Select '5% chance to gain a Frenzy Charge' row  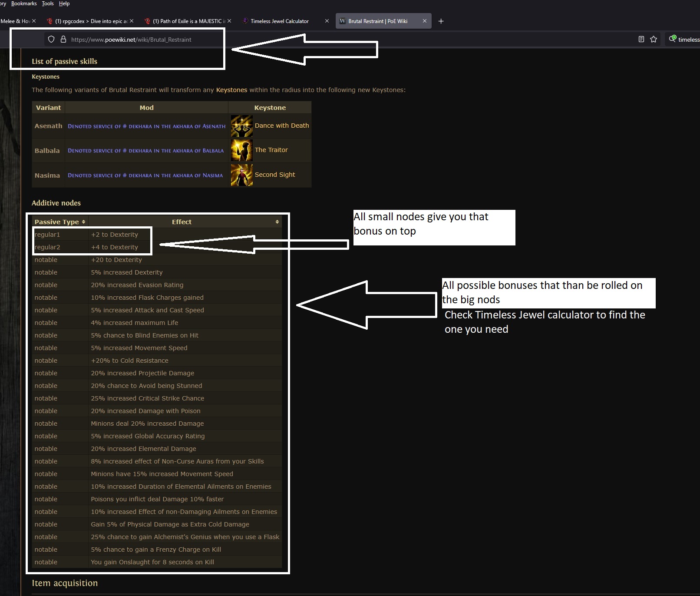pos(157,550)
